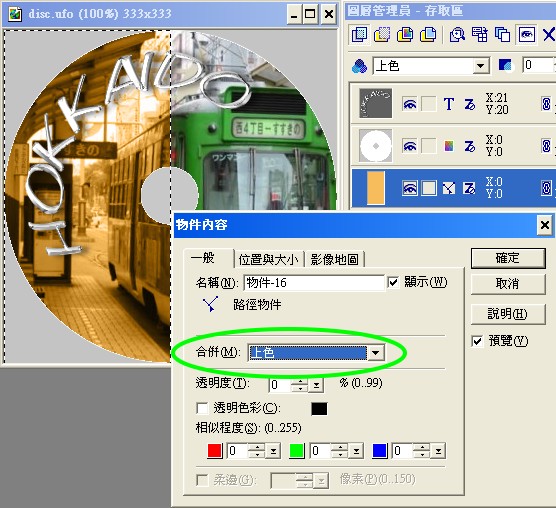Image resolution: width=556 pixels, height=508 pixels.
Task: Click the 名稱(N) field containing 物件-16
Action: tap(314, 283)
